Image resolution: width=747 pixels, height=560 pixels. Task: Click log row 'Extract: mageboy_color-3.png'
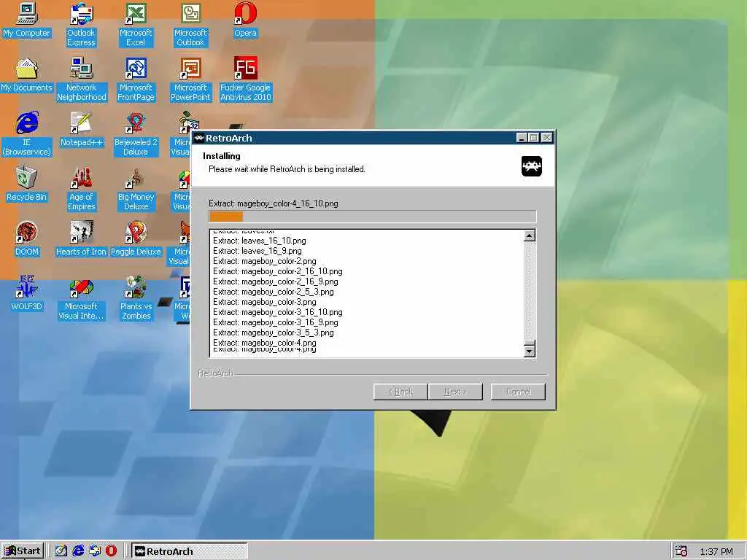click(264, 302)
